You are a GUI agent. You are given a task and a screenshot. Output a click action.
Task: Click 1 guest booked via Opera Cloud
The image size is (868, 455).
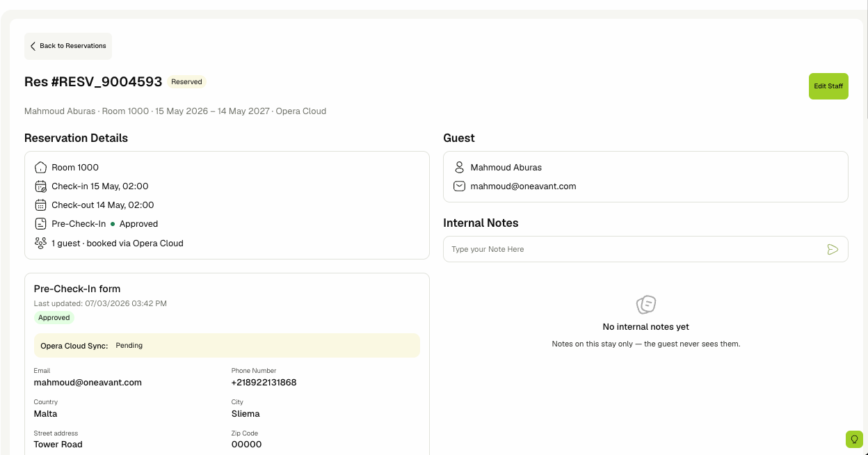118,244
